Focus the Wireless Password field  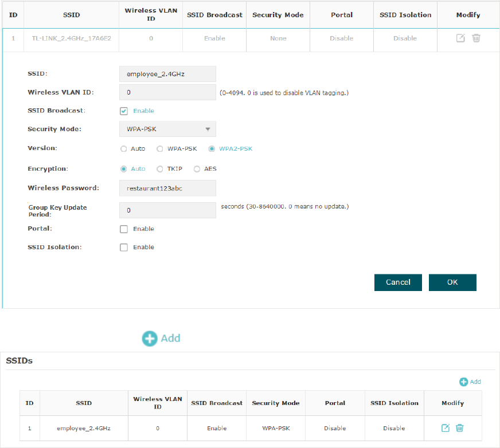[168, 188]
